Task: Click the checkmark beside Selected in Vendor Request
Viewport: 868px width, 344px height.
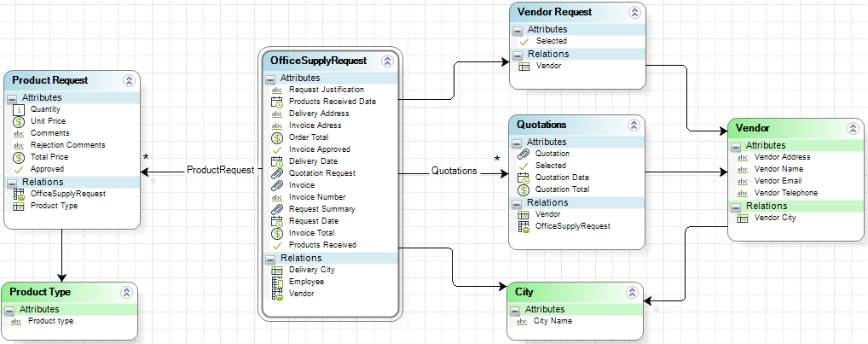Action: 524,41
